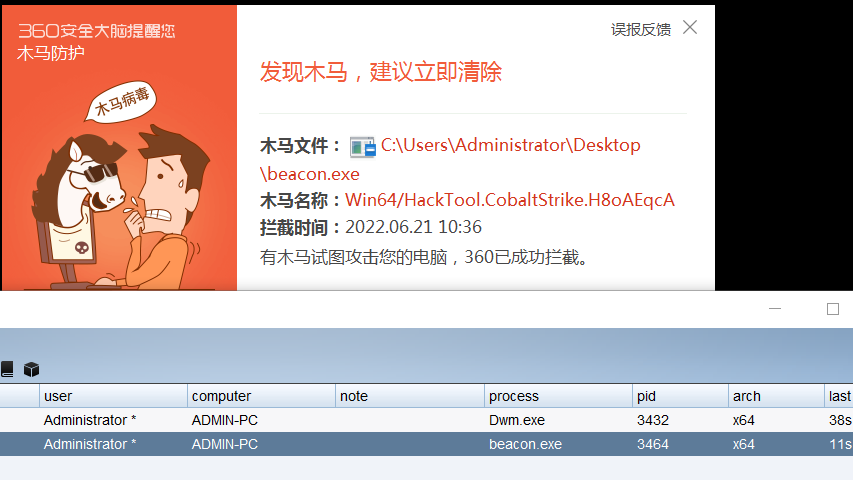Click pid 3432 cell
Image resolution: width=853 pixels, height=480 pixels.
click(653, 420)
